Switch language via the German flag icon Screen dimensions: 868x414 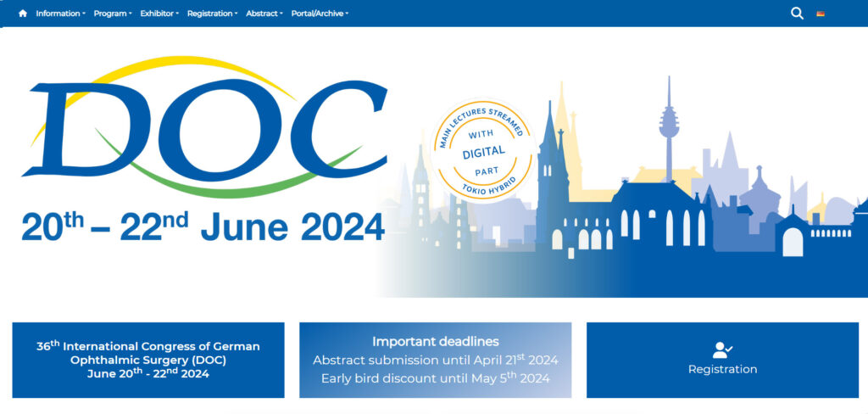pos(821,14)
